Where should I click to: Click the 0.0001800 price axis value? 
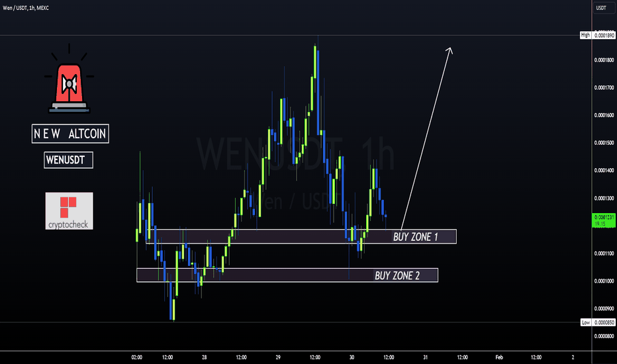click(604, 60)
